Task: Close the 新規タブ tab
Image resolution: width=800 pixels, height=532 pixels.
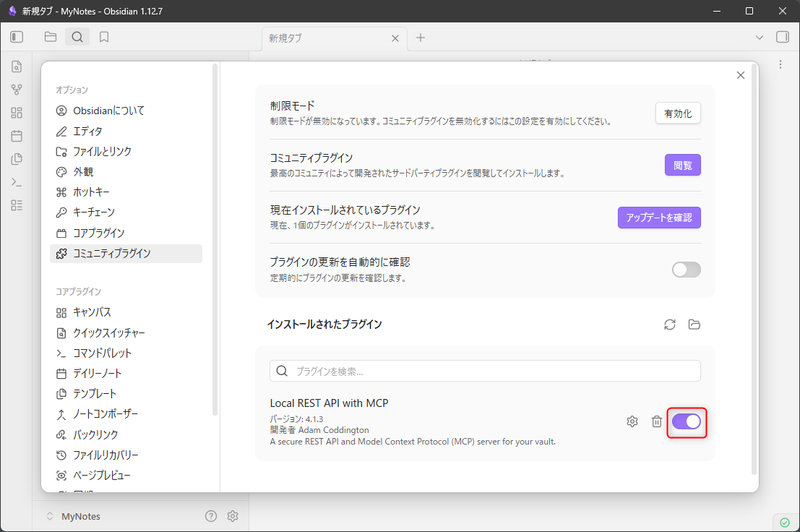Action: pos(395,38)
